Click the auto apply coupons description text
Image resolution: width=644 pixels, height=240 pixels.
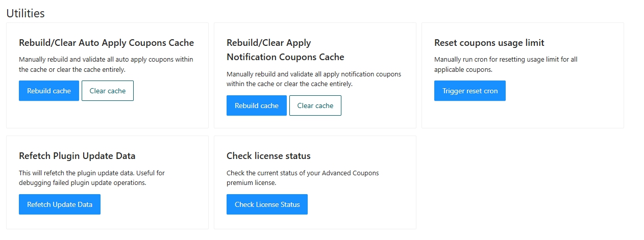pyautogui.click(x=106, y=64)
